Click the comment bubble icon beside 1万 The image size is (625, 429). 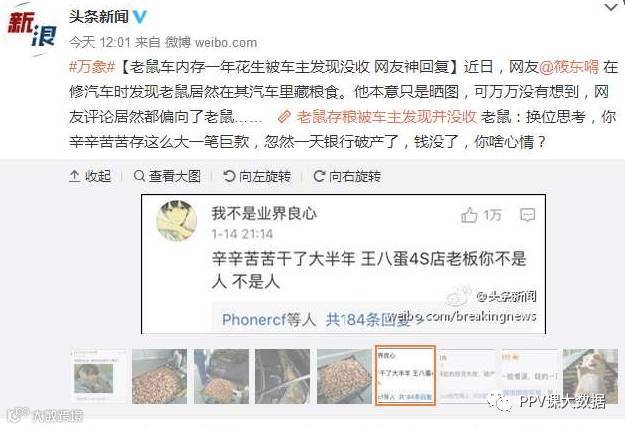(x=528, y=215)
